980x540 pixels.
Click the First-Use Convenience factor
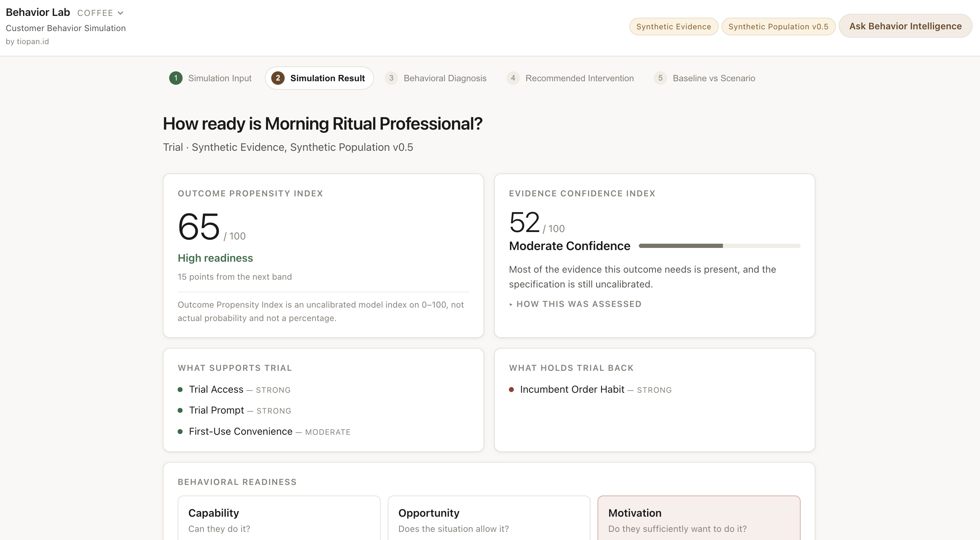coord(264,432)
